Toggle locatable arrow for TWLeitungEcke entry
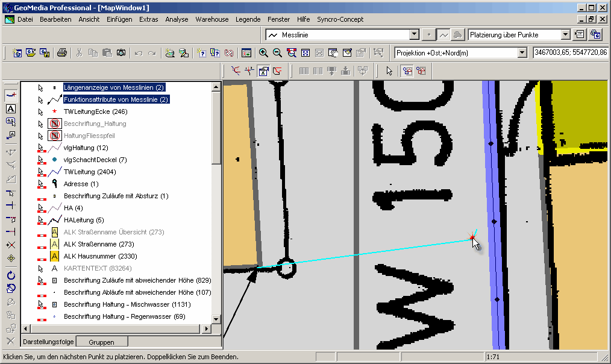611x364 pixels. coord(41,111)
